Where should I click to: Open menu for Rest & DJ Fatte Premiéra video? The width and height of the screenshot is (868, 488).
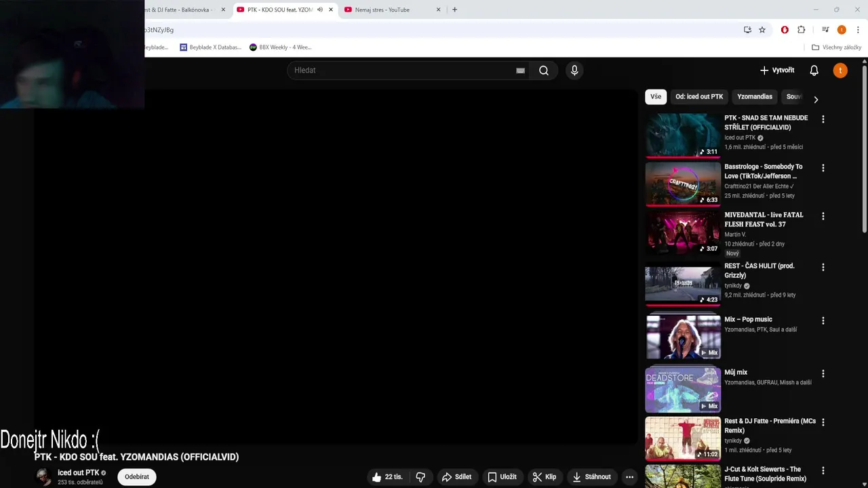tap(823, 422)
